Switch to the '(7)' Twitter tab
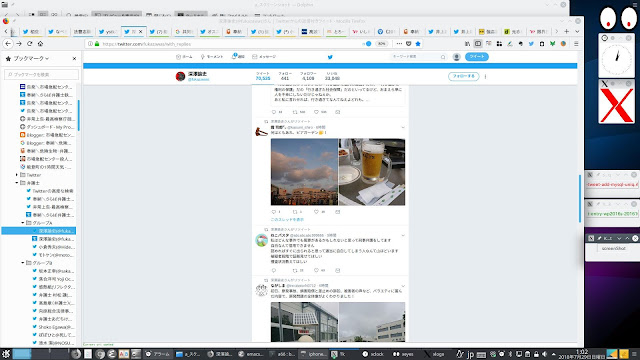This screenshot has height=360, width=640. pyautogui.click(x=158, y=31)
